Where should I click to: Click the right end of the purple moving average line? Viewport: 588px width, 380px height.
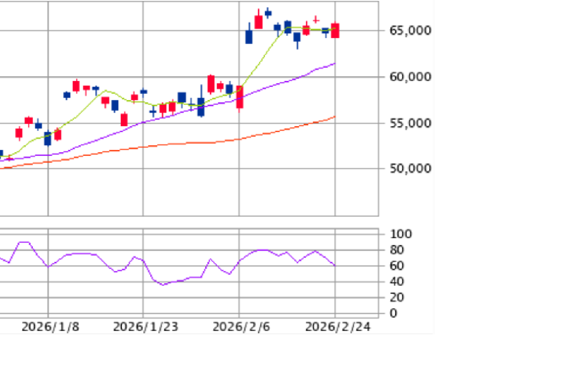coord(334,63)
